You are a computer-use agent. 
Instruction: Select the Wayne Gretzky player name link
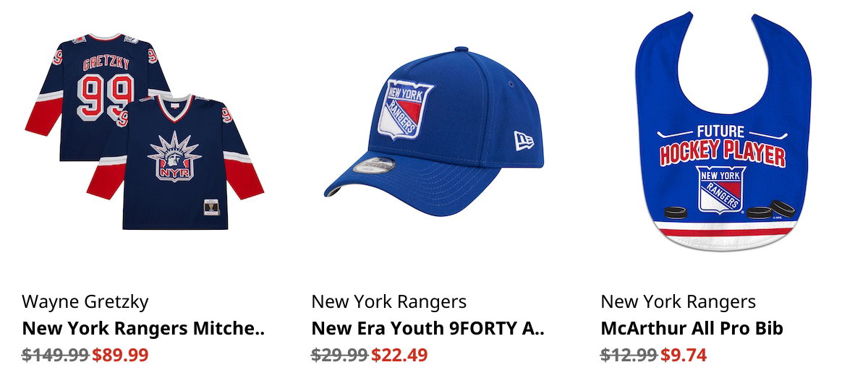(85, 301)
